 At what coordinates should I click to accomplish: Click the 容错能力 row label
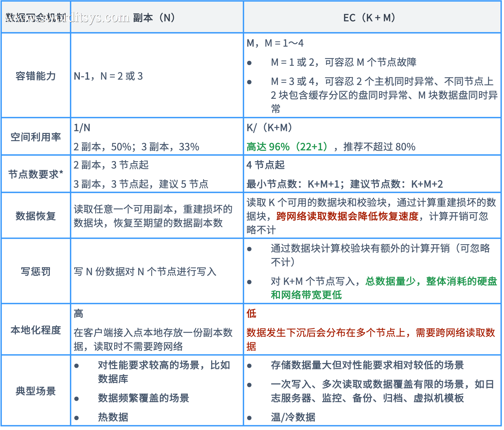click(36, 76)
